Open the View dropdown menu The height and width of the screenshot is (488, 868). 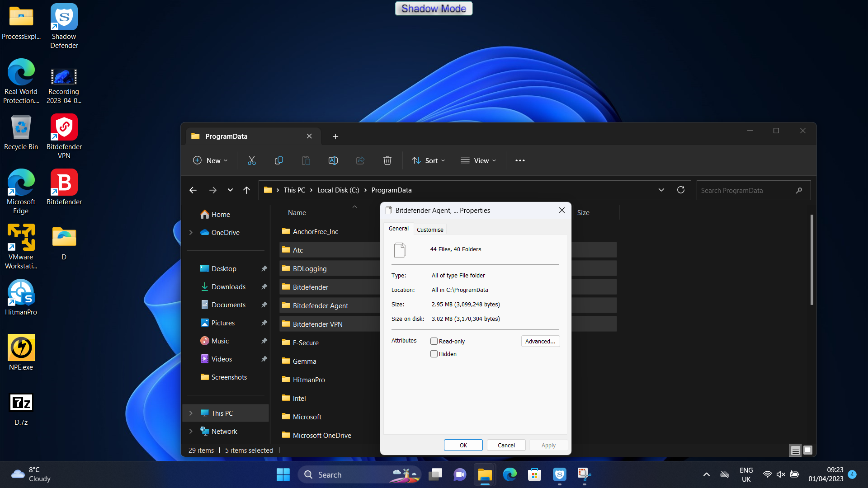(x=478, y=160)
